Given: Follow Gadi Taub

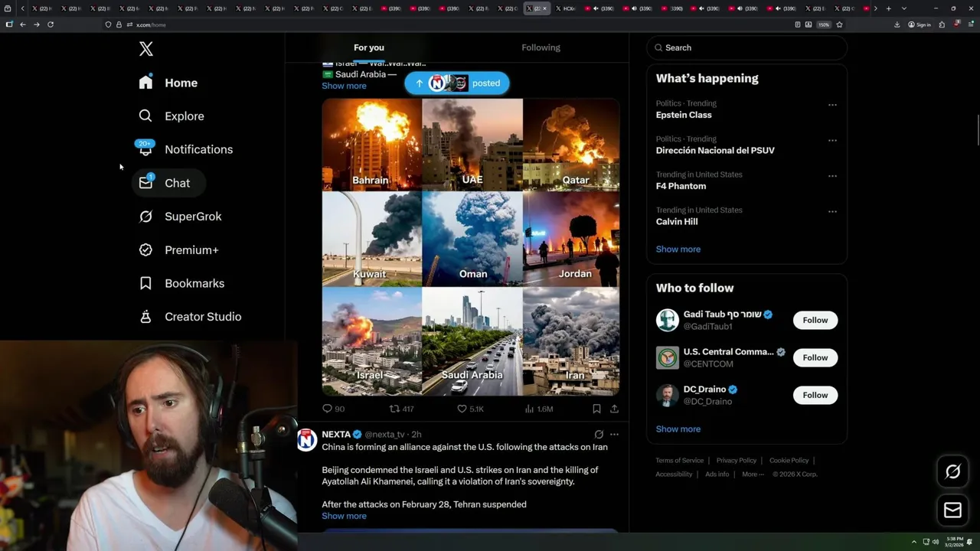Looking at the screenshot, I should pos(815,320).
